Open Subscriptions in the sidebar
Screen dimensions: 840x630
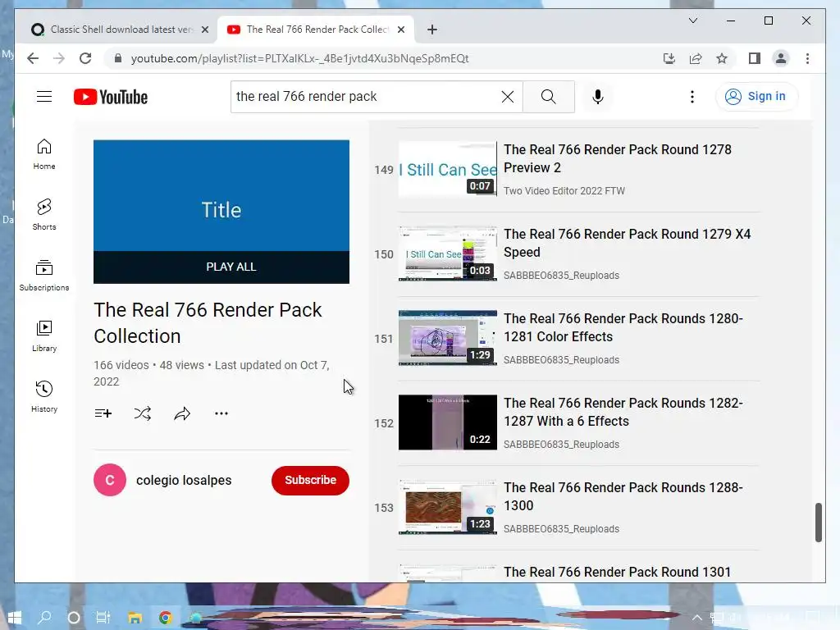coord(44,276)
